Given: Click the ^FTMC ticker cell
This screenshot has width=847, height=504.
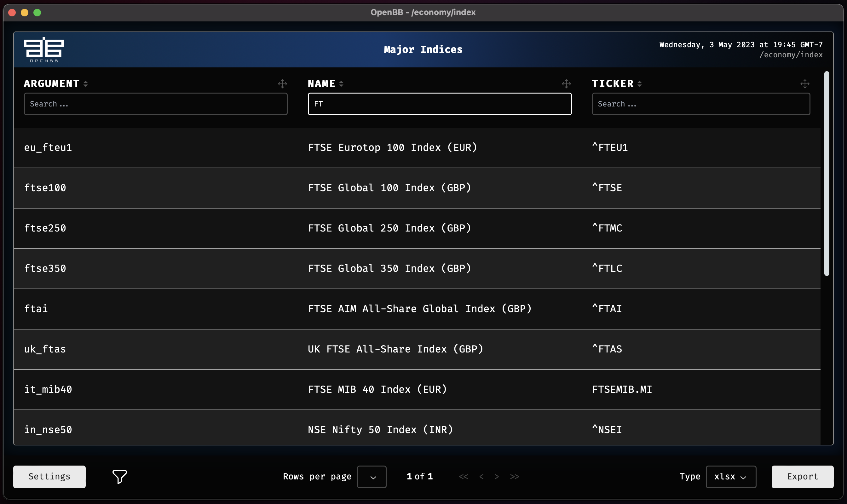Looking at the screenshot, I should (x=607, y=228).
